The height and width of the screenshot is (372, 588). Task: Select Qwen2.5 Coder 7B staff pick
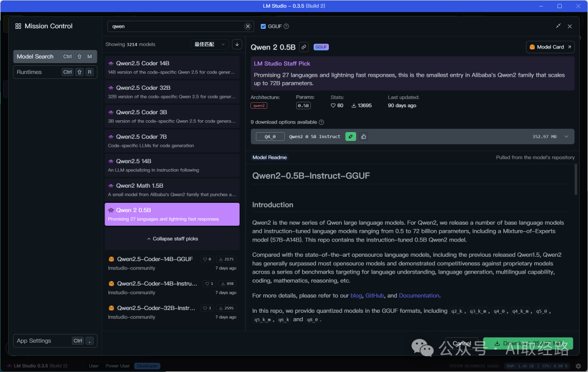pyautogui.click(x=171, y=141)
